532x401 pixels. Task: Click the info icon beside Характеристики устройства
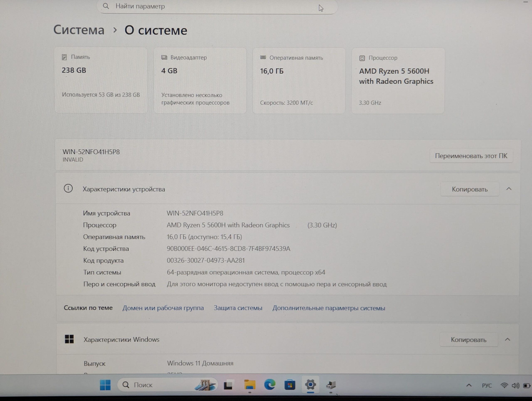(x=68, y=188)
